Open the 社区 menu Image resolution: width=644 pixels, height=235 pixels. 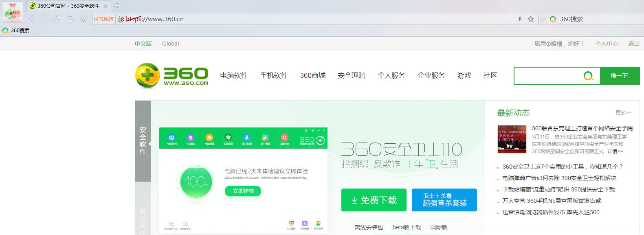(490, 75)
